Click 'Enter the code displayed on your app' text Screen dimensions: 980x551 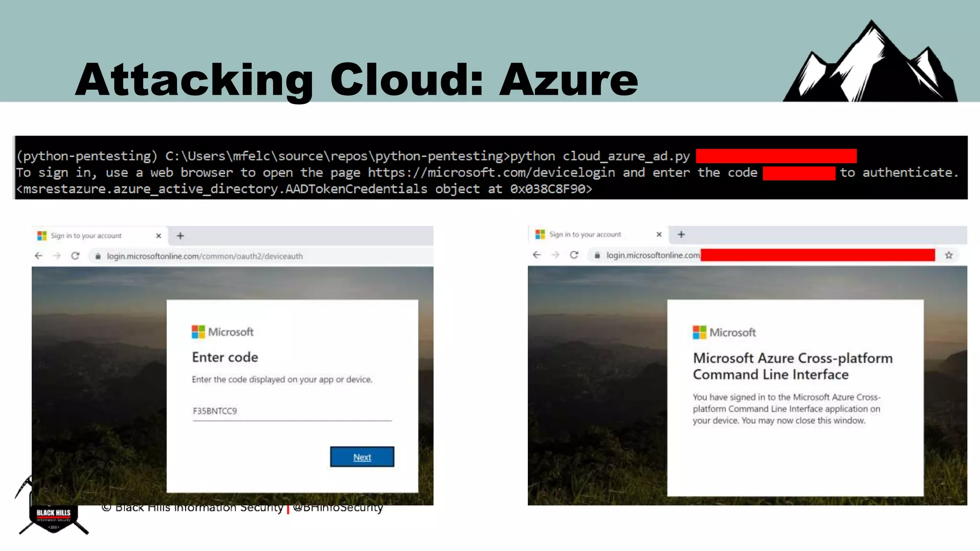[x=282, y=379]
